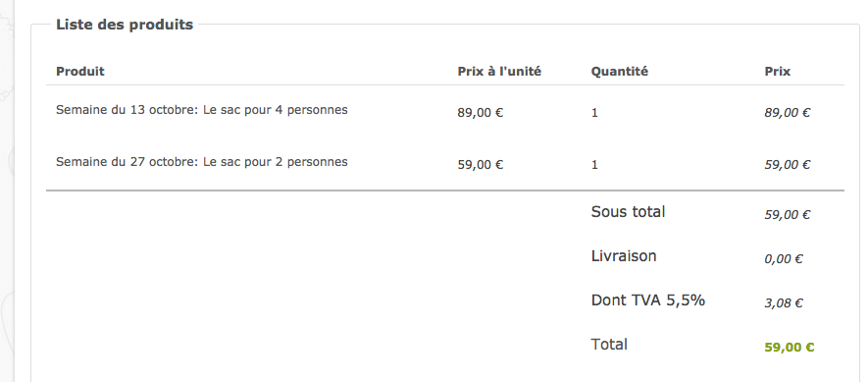
Task: Select 'Semaine du 13 octobre' product row
Action: click(445, 111)
